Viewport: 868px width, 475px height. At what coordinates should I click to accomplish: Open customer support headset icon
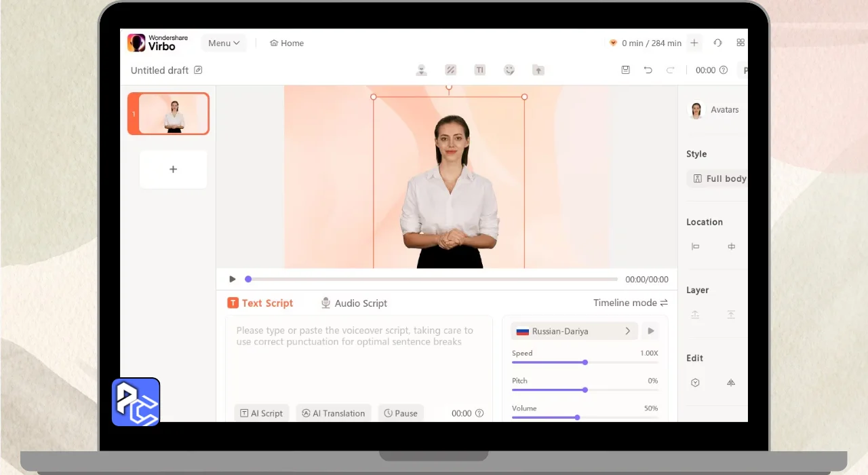coord(717,43)
